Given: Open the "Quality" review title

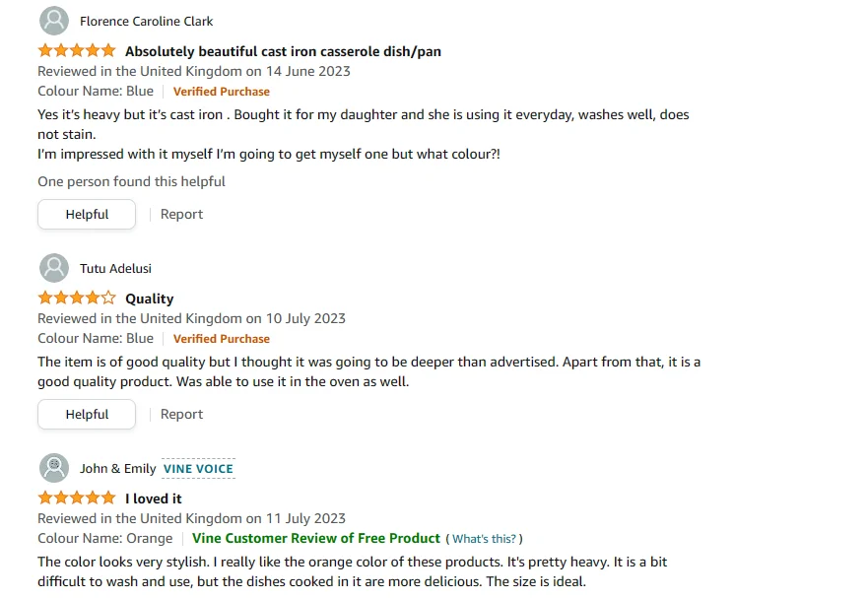Looking at the screenshot, I should tap(149, 299).
